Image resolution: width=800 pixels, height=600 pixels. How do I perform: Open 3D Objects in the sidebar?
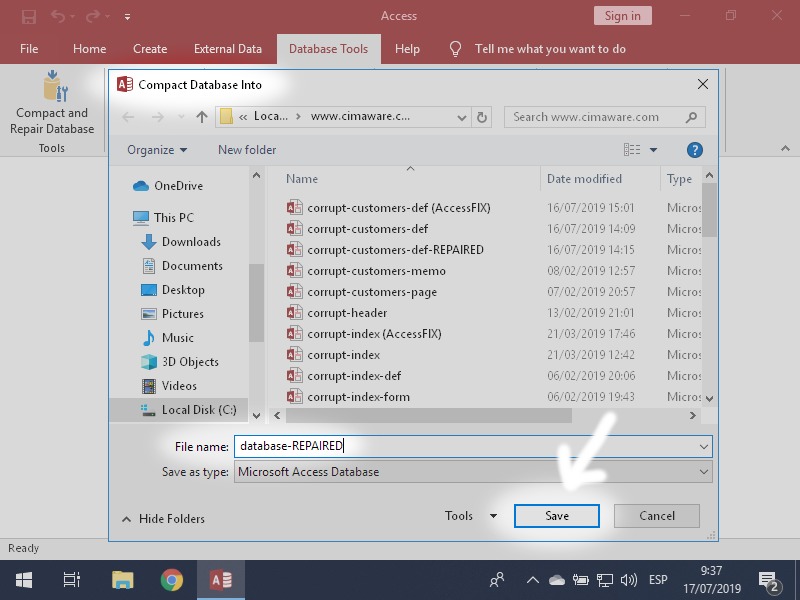[x=180, y=362]
